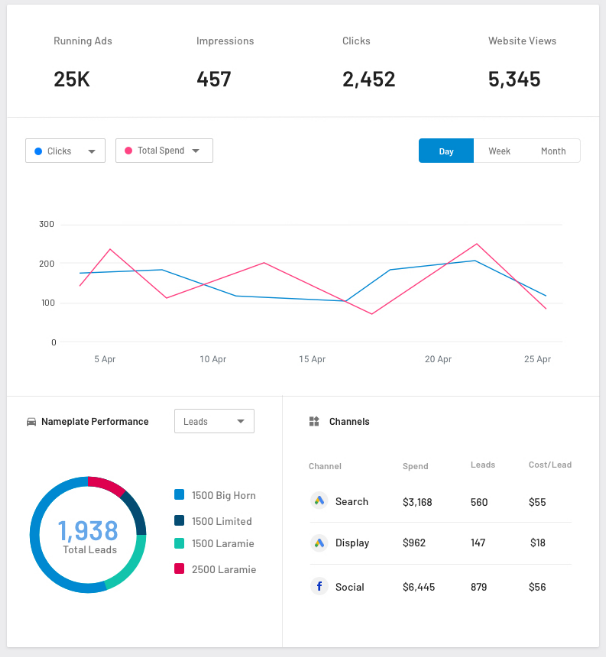The image size is (606, 657).
Task: Switch chart range to Month
Action: pyautogui.click(x=553, y=151)
